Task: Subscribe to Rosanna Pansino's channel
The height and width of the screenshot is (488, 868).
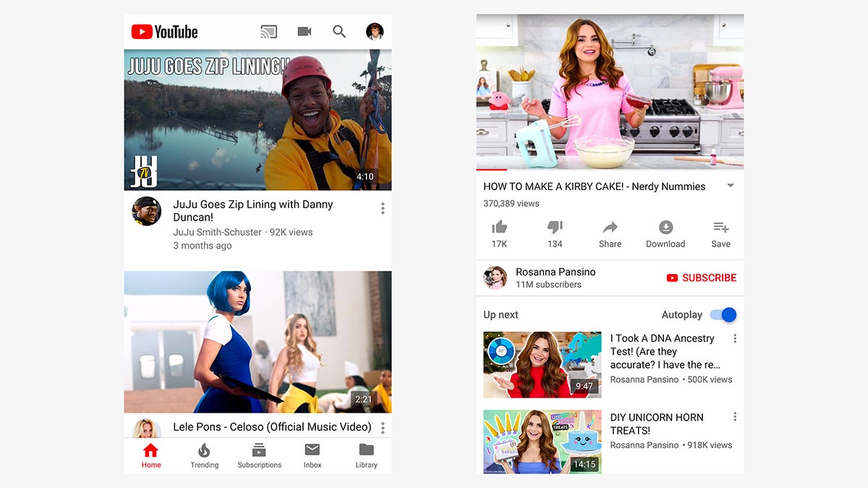Action: point(701,278)
